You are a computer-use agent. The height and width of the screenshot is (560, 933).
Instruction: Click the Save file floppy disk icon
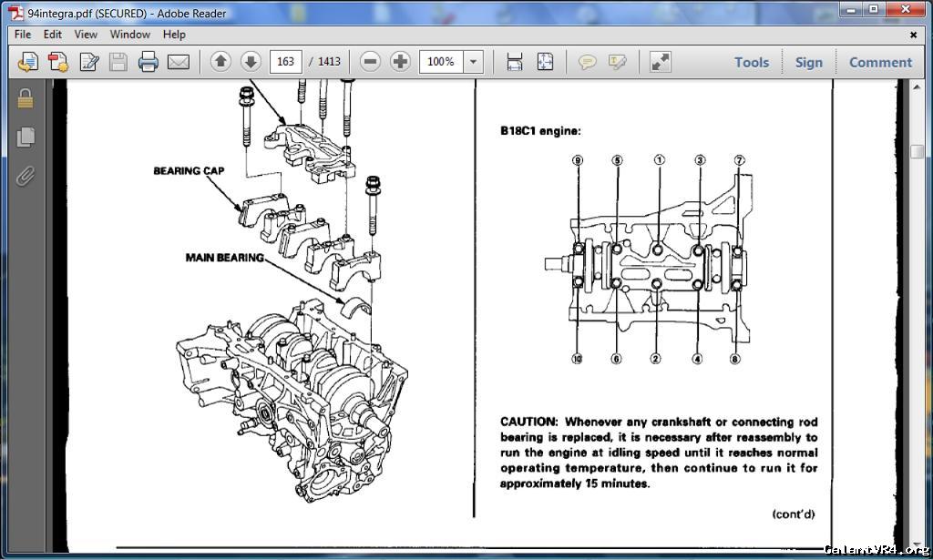point(118,62)
